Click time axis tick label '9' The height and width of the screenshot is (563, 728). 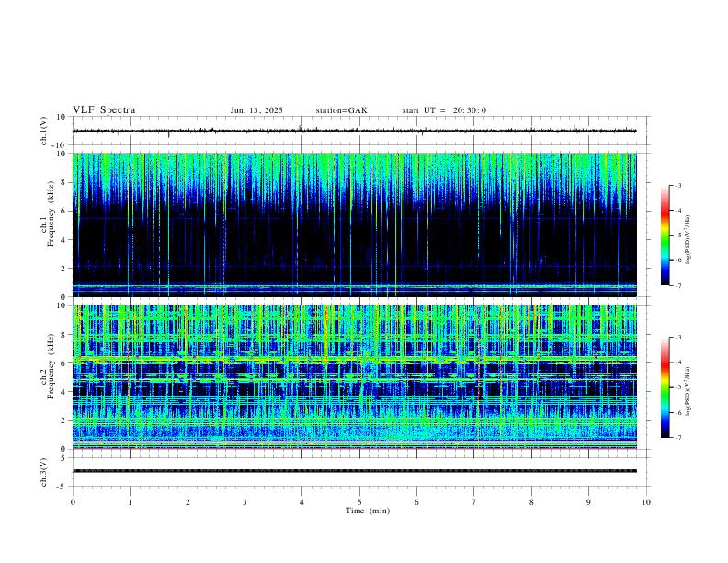click(x=588, y=502)
